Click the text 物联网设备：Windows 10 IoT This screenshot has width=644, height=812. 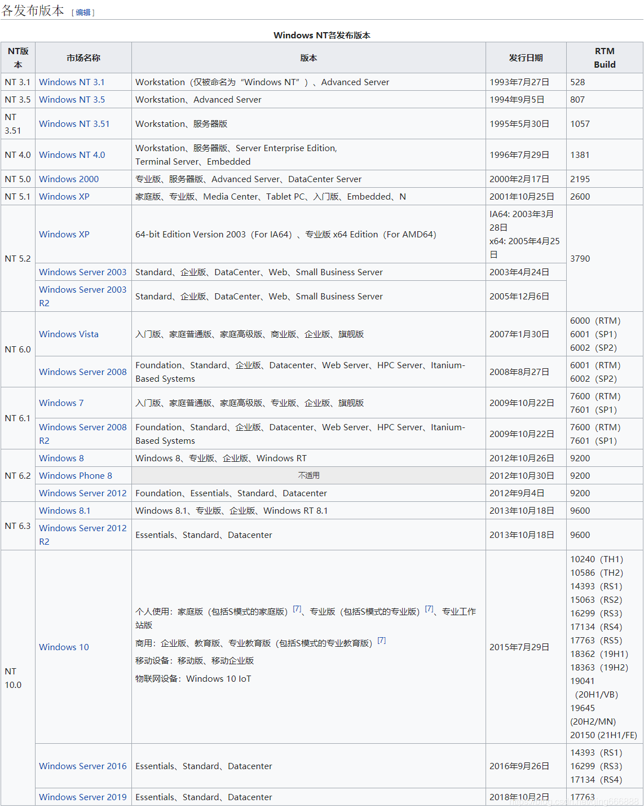click(193, 678)
